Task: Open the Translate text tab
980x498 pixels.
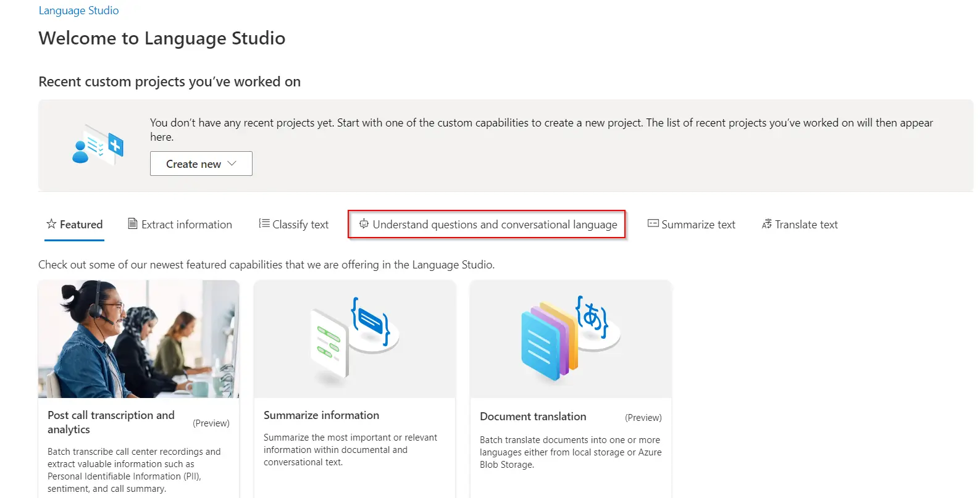Action: coord(806,225)
